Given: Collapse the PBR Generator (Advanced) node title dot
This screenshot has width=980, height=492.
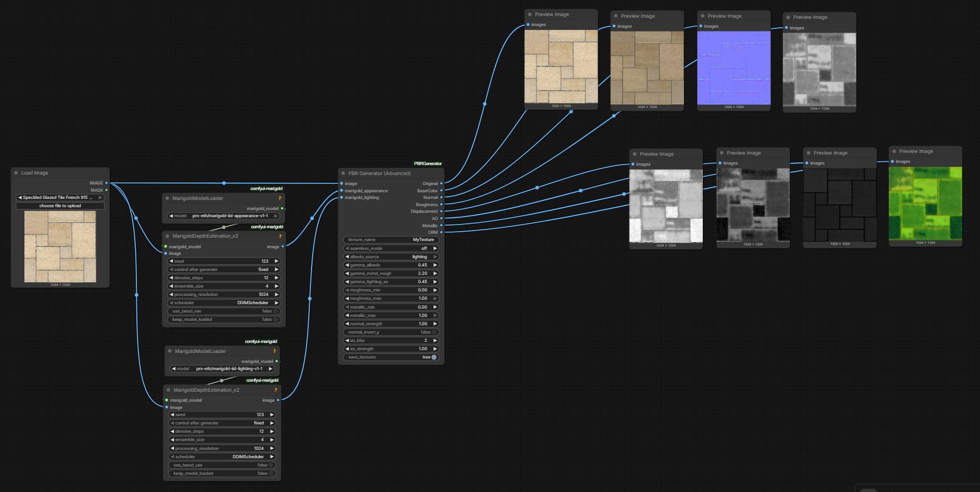Looking at the screenshot, I should point(344,173).
